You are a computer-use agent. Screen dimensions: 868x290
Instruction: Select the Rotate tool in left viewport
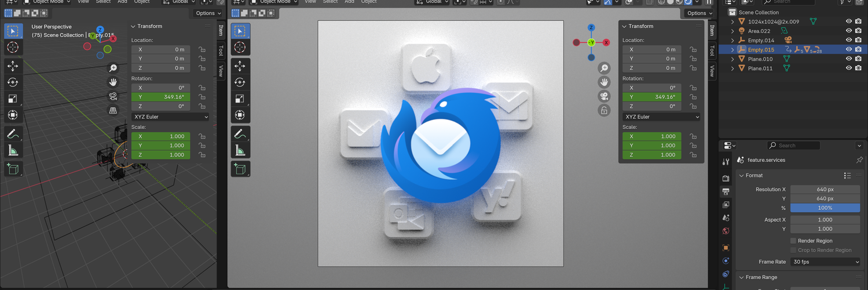(x=13, y=82)
